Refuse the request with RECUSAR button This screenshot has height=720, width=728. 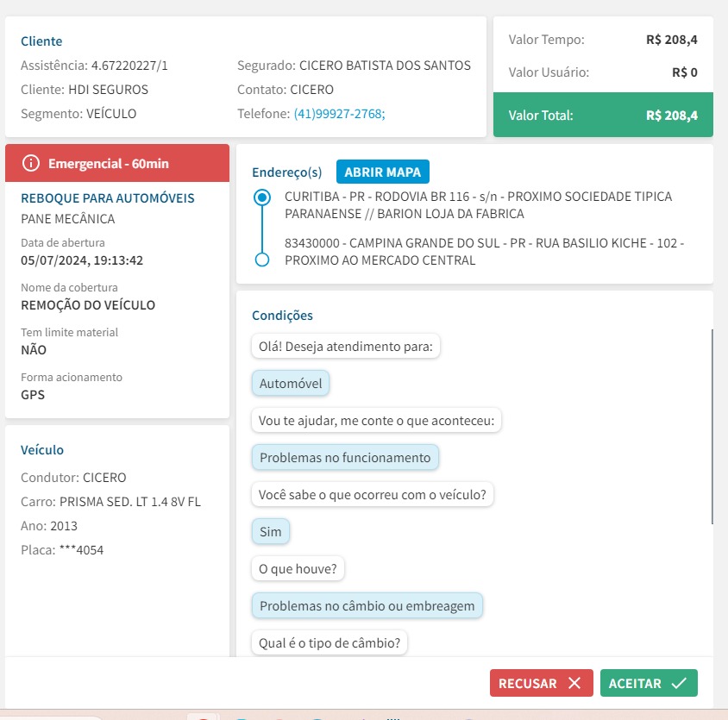pos(542,683)
